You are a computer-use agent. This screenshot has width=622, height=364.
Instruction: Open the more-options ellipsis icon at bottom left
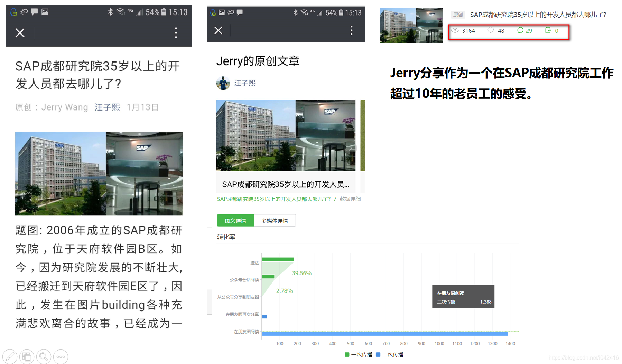tap(61, 357)
